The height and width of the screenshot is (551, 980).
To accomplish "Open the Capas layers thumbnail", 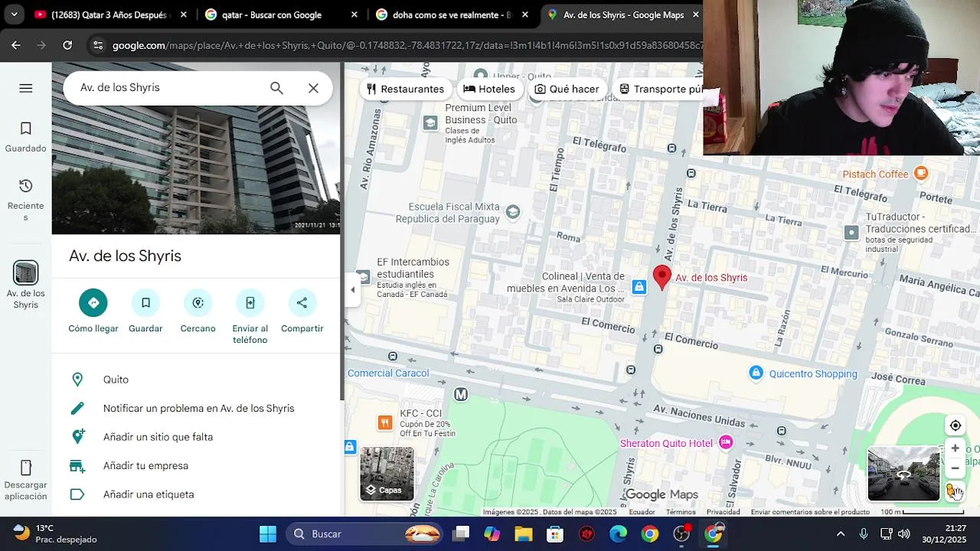I will coord(387,474).
